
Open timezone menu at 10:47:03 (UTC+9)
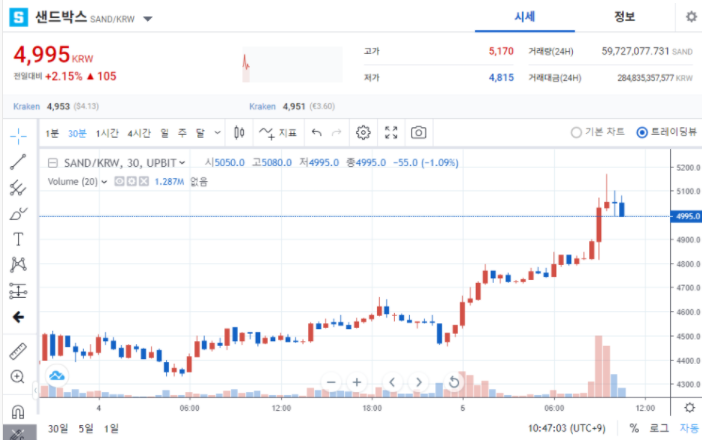[x=566, y=428]
